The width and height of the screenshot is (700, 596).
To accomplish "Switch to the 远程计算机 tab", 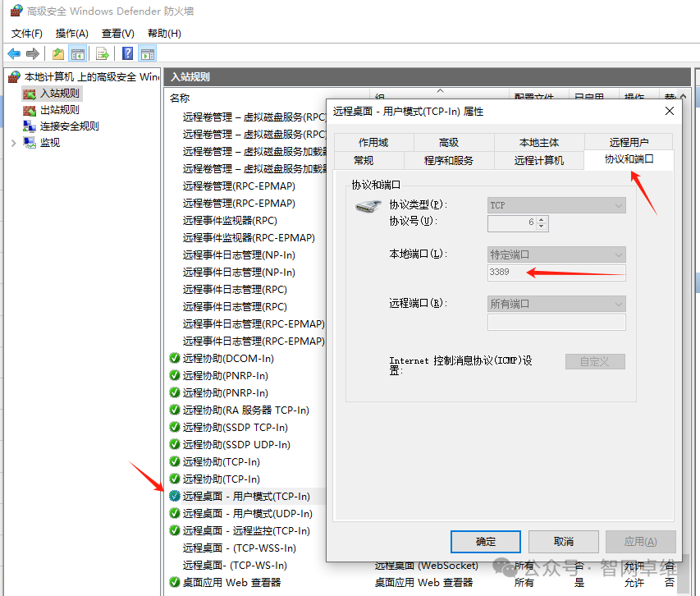I will tap(539, 160).
